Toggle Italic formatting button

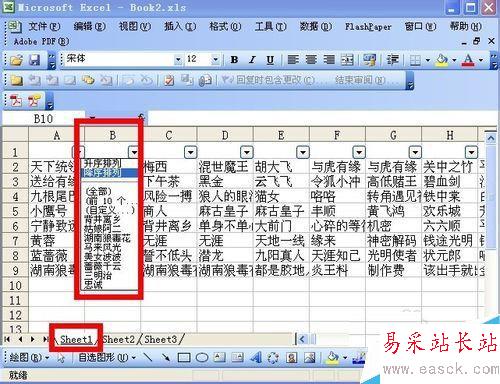[x=252, y=60]
